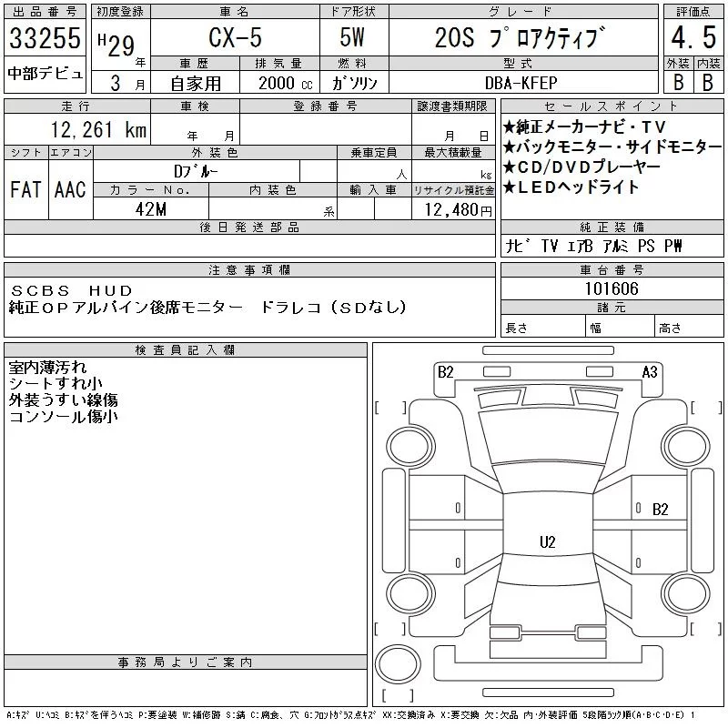Image resolution: width=728 pixels, height=728 pixels.
Task: Select the "U2" mark on the car roof
Action: (548, 541)
